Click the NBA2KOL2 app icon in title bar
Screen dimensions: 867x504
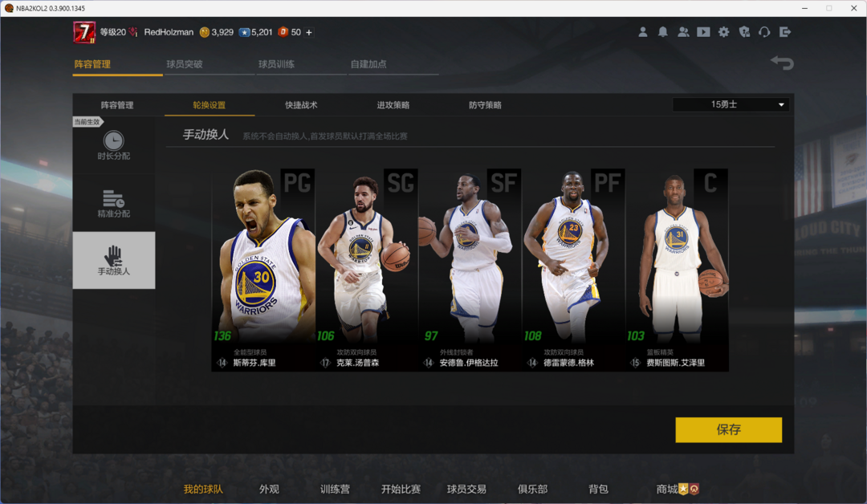8,8
